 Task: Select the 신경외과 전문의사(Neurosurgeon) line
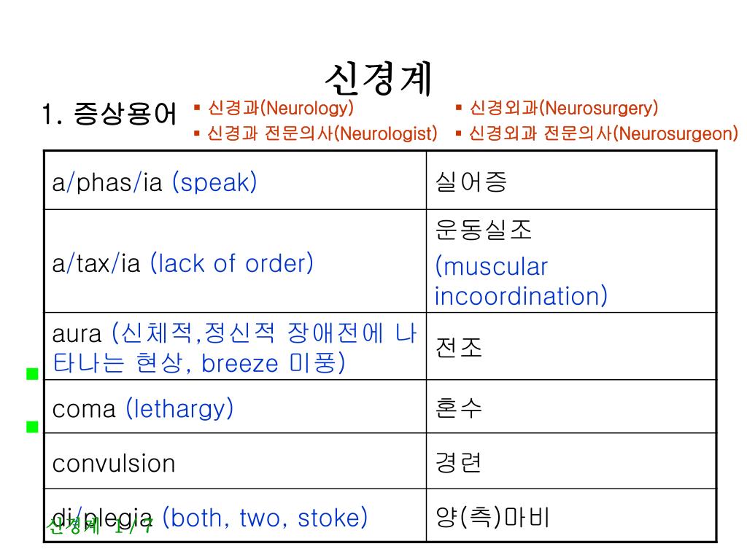click(603, 133)
